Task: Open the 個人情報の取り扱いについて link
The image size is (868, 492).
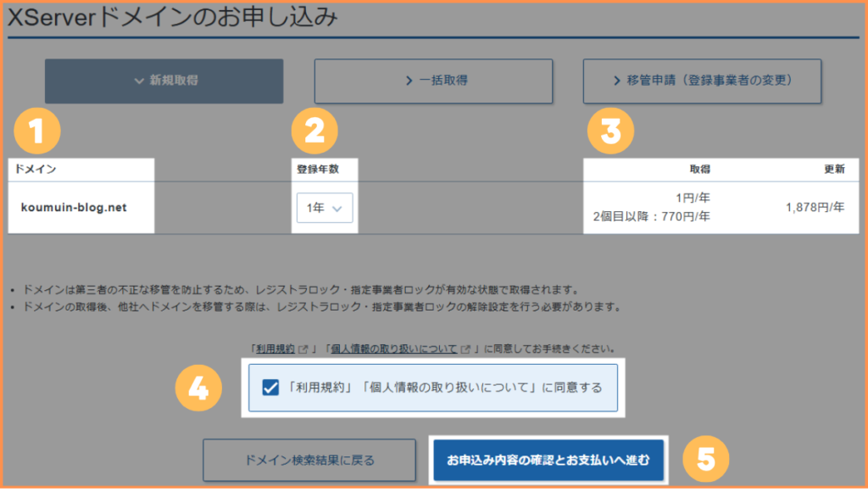Action: tap(394, 349)
